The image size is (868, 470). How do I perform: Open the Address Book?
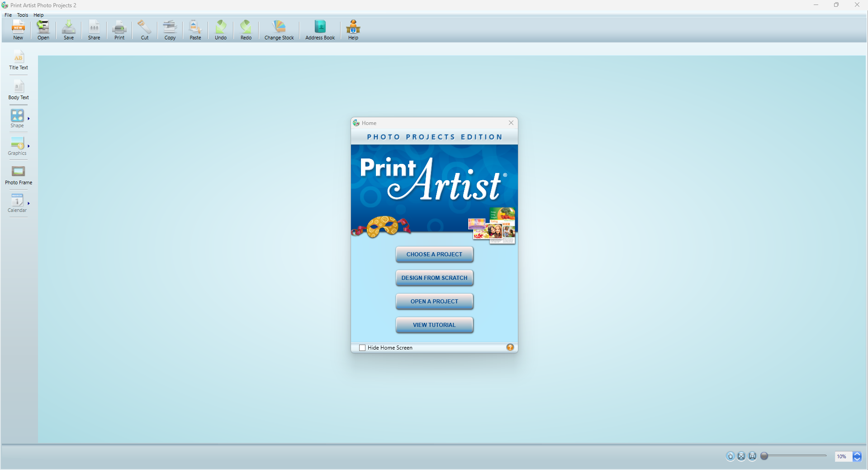[x=320, y=30]
